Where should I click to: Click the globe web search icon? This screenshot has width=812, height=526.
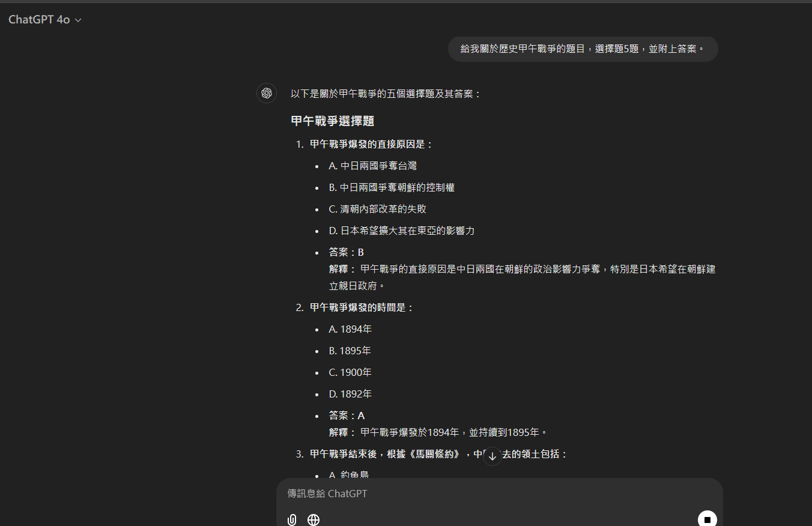coord(314,519)
